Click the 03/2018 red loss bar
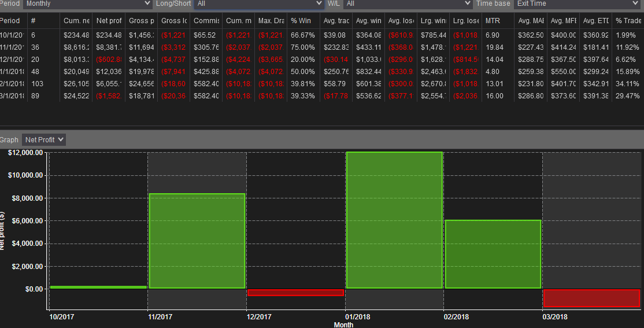The width and height of the screenshot is (644, 328). tap(592, 298)
